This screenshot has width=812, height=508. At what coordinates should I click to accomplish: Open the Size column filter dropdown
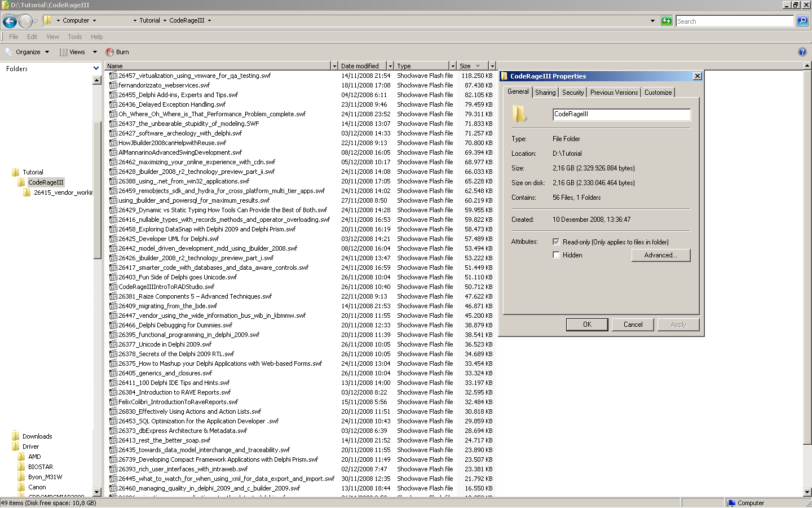point(492,66)
